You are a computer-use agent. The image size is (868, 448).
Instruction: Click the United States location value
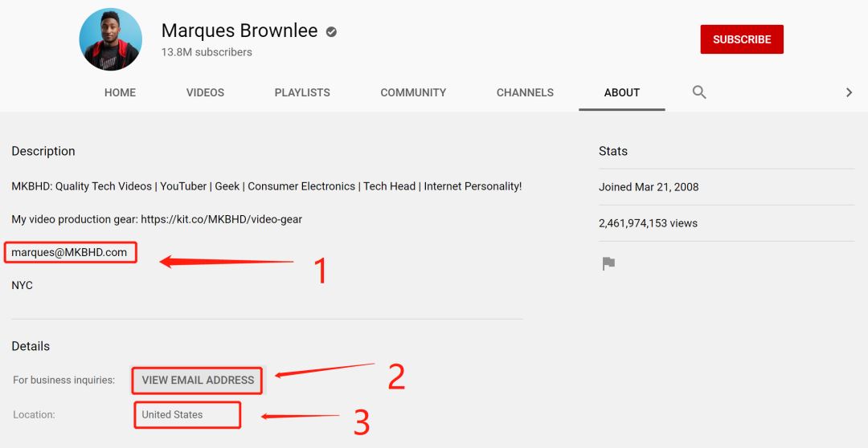[172, 414]
